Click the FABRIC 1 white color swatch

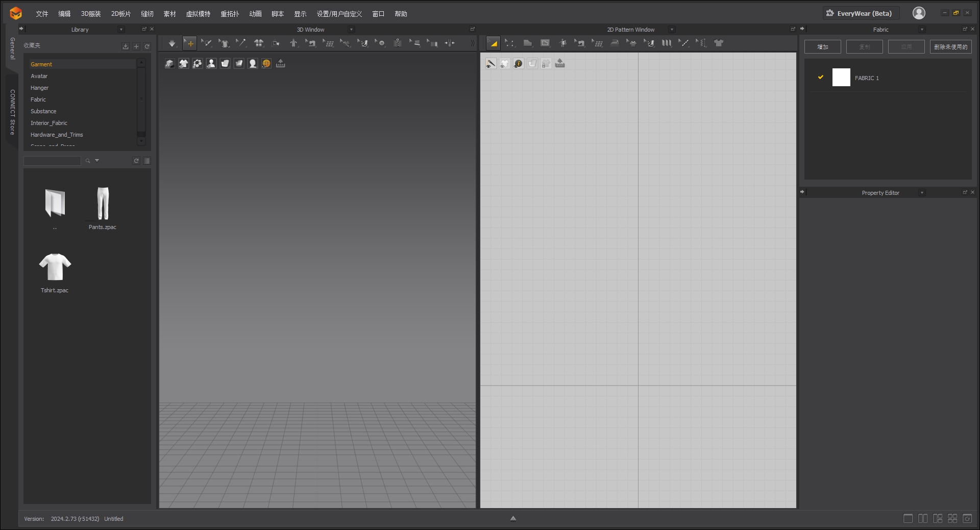[841, 77]
